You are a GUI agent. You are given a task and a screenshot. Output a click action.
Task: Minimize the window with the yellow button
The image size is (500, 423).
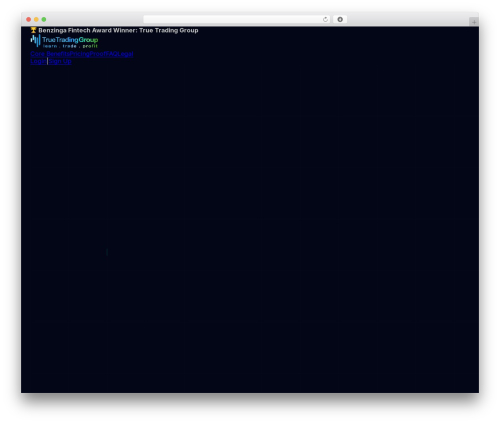(36, 19)
